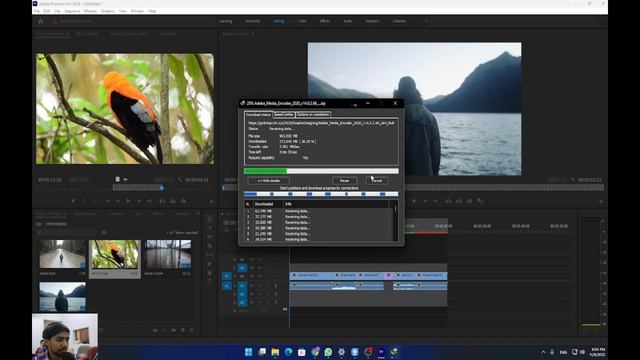Open the Program monitor button editor
The image size is (640, 360).
tap(601, 201)
